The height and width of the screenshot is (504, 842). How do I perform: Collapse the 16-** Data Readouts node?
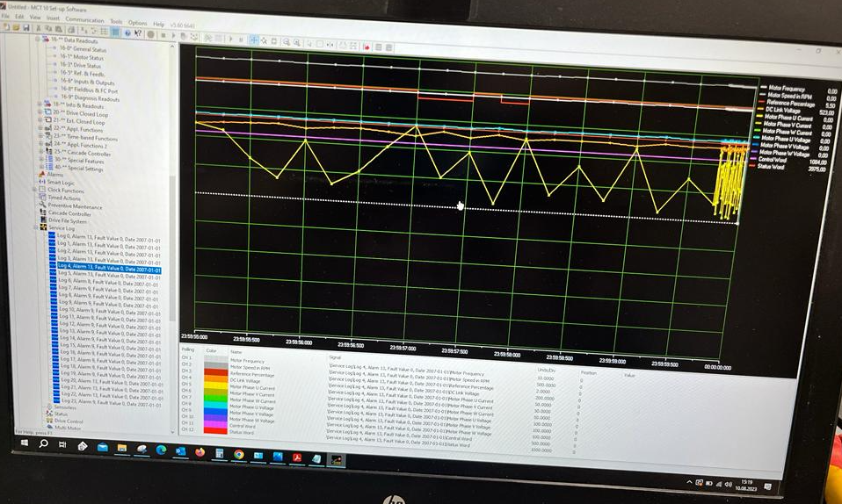[38, 39]
